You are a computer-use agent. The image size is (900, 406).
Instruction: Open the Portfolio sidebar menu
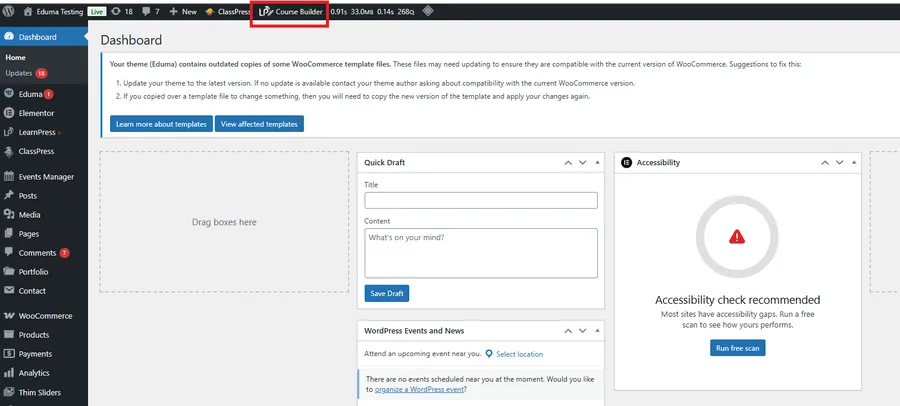pyautogui.click(x=44, y=272)
